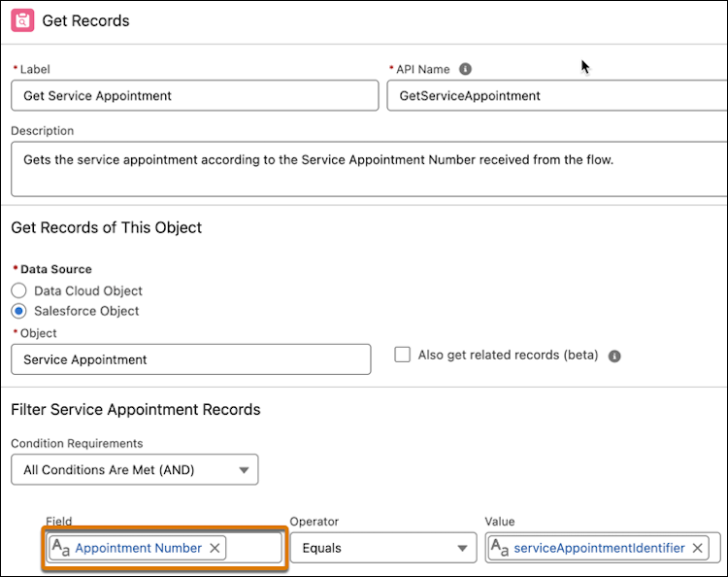Remove the Appointment Number field pill
The height and width of the screenshot is (577, 728).
[x=215, y=548]
